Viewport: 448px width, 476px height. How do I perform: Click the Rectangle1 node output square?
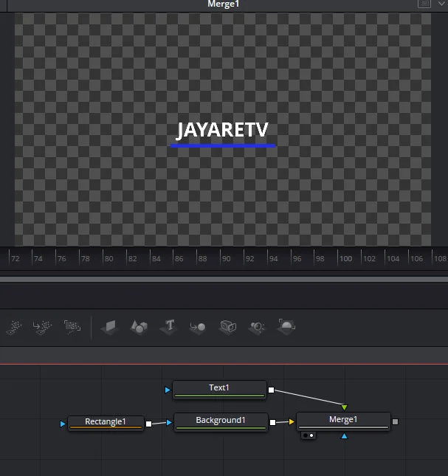(149, 424)
